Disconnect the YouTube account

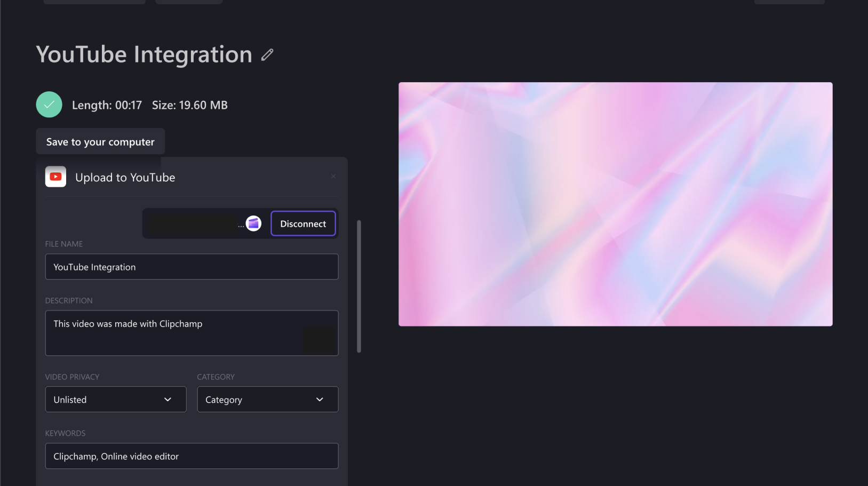tap(303, 224)
